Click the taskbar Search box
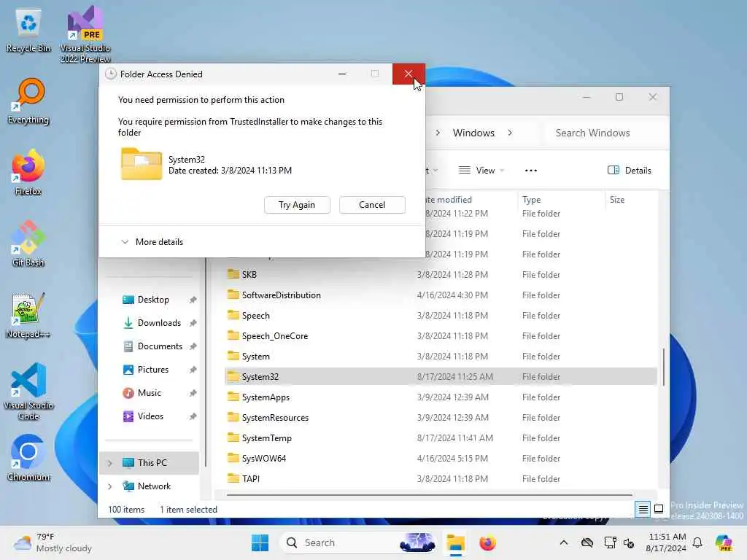747x560 pixels. coord(359,542)
